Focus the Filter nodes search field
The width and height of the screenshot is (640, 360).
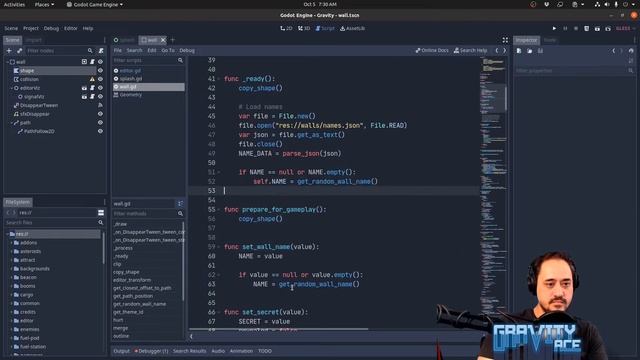(x=60, y=51)
